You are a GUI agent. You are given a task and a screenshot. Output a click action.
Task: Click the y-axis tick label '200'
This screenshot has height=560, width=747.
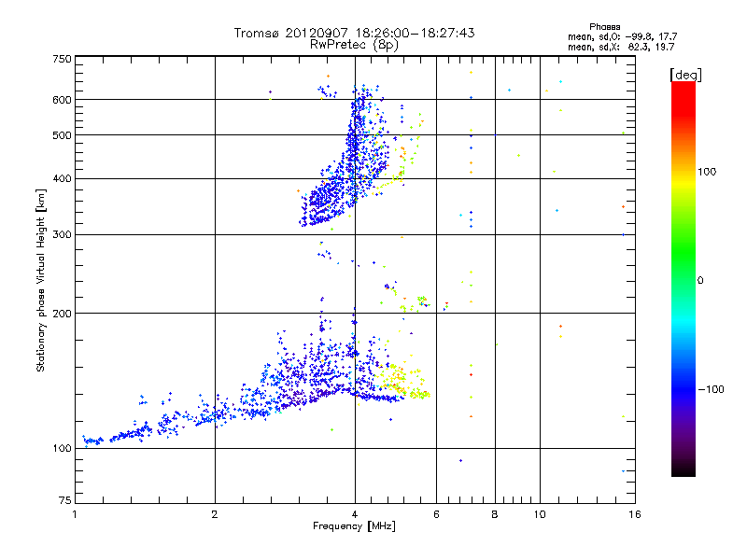[x=62, y=314]
